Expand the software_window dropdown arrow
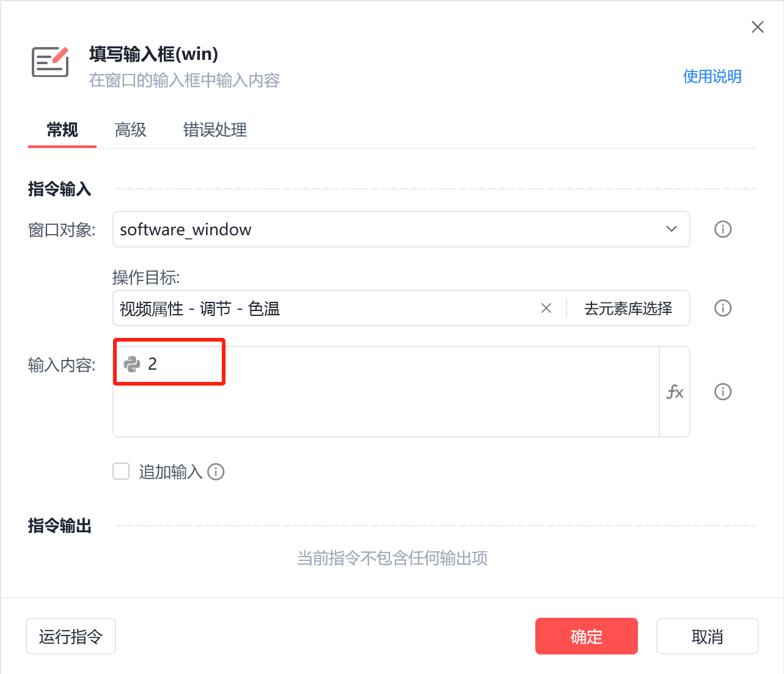This screenshot has height=674, width=784. pos(672,229)
